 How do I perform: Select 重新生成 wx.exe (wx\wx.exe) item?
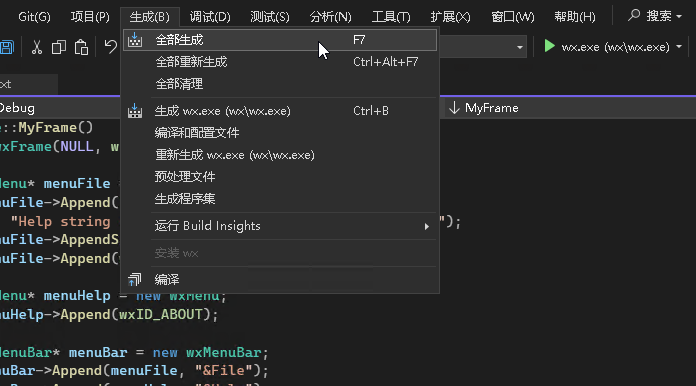280,155
